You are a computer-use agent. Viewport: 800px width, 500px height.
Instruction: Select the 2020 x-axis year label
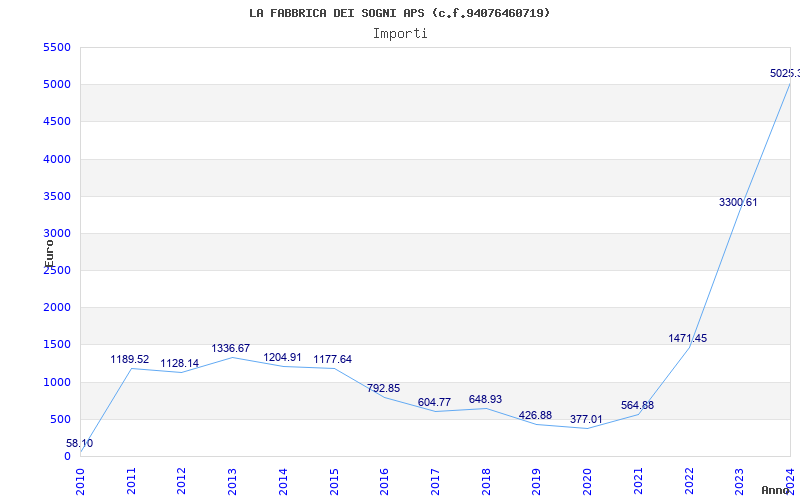click(587, 482)
